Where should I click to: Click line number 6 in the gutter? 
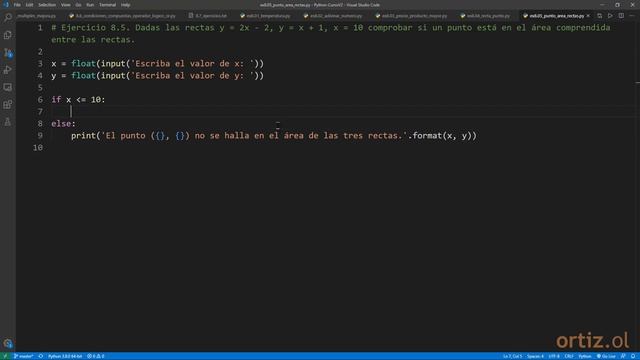click(40, 100)
